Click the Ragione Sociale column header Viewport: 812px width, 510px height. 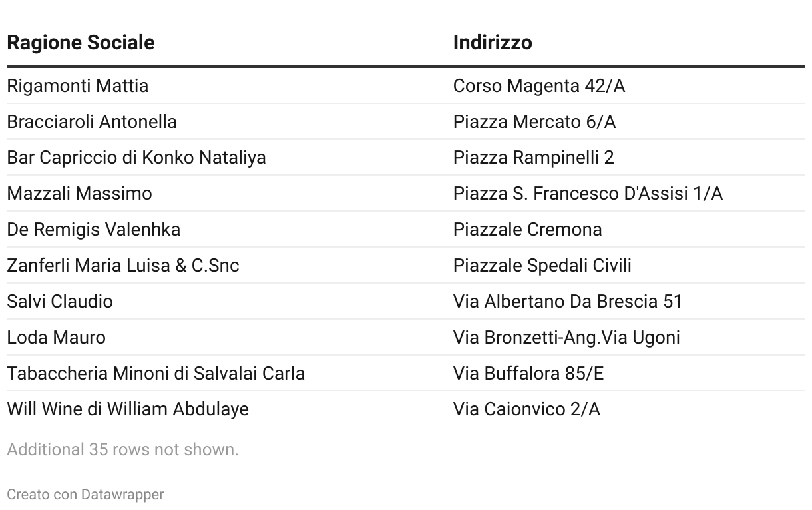(x=81, y=43)
